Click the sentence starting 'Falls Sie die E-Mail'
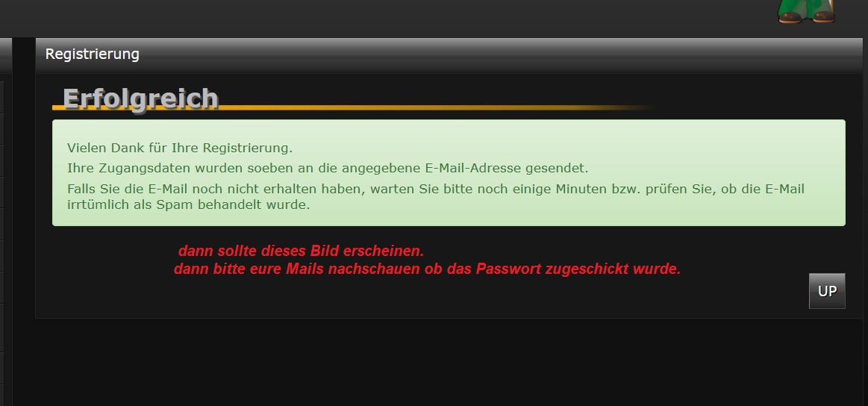This screenshot has width=868, height=406. (x=436, y=190)
